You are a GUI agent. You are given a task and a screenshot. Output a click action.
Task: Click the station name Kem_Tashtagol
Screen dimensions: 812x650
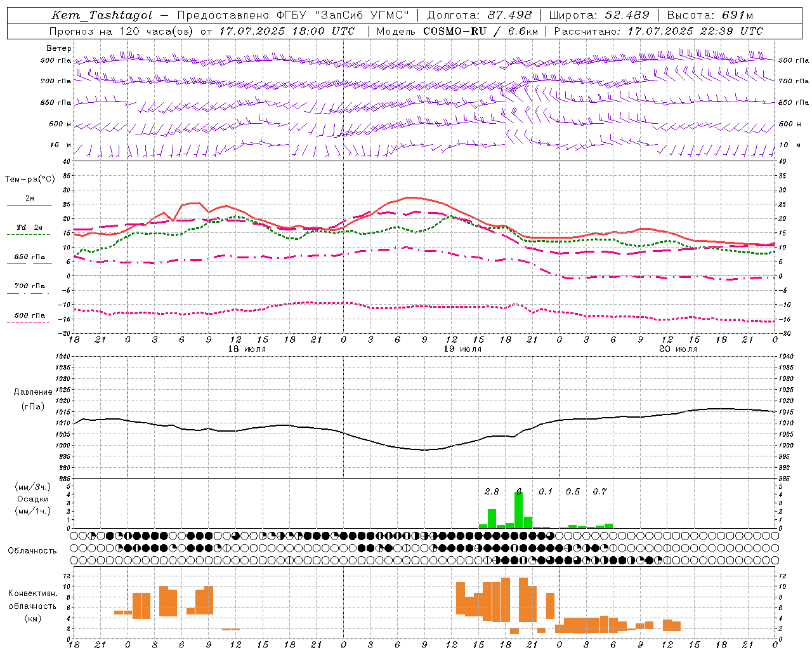(101, 15)
